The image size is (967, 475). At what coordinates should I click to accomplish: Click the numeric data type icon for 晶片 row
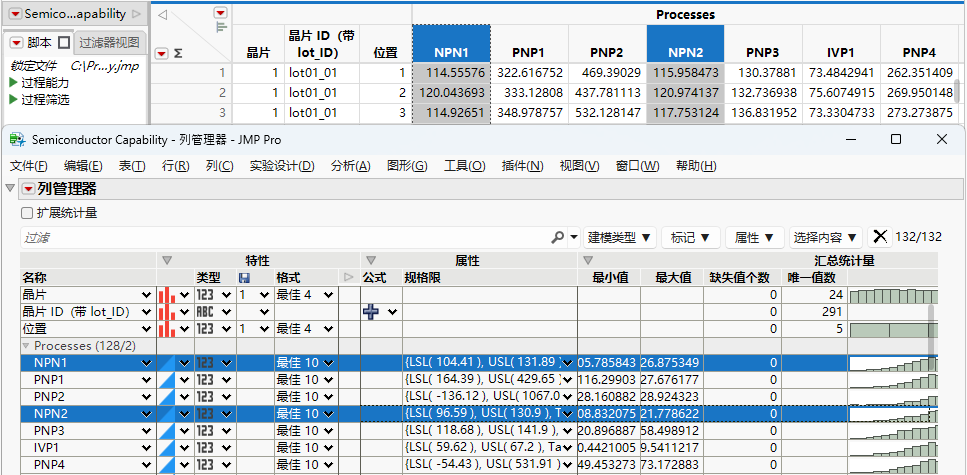pyautogui.click(x=205, y=295)
